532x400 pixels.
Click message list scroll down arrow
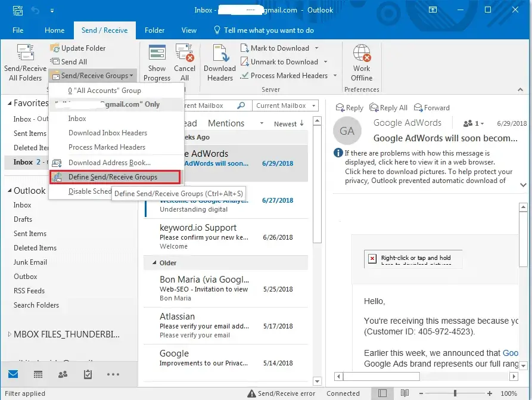[317, 381]
